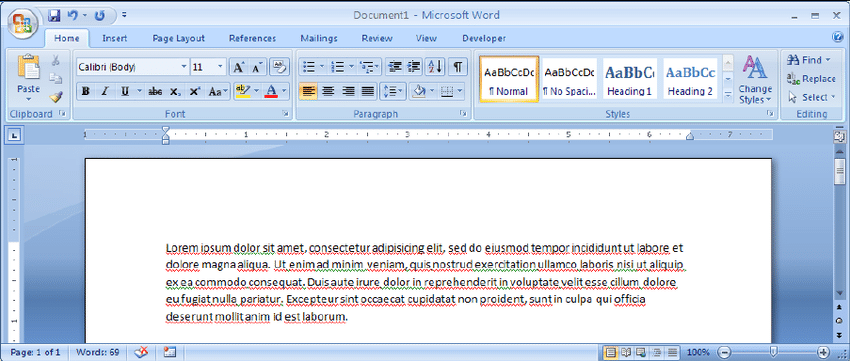Screen dimensions: 850x361
Task: Click the vertical scrollbar thumb
Action: tap(840, 172)
